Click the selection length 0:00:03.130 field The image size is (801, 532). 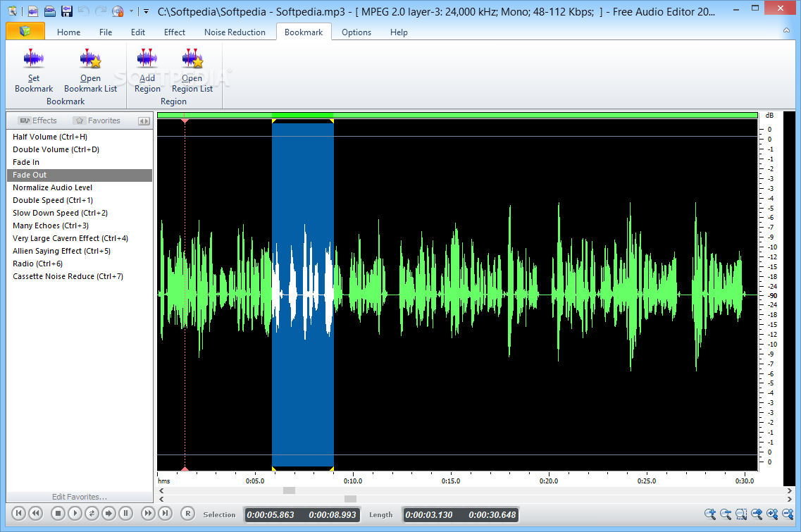tap(429, 515)
